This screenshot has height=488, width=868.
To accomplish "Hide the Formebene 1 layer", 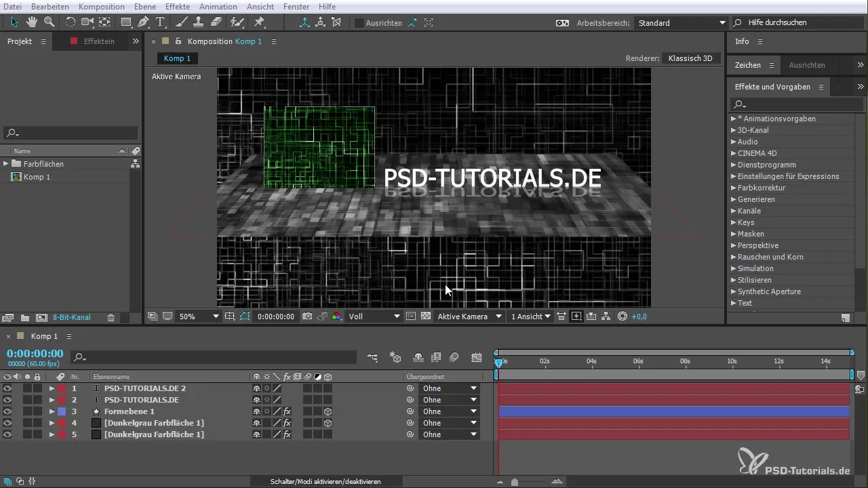I will (7, 412).
